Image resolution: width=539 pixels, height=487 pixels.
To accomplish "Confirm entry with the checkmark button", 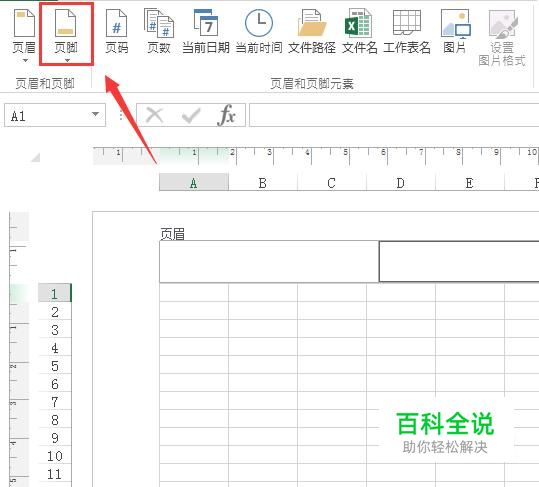I will tap(191, 115).
